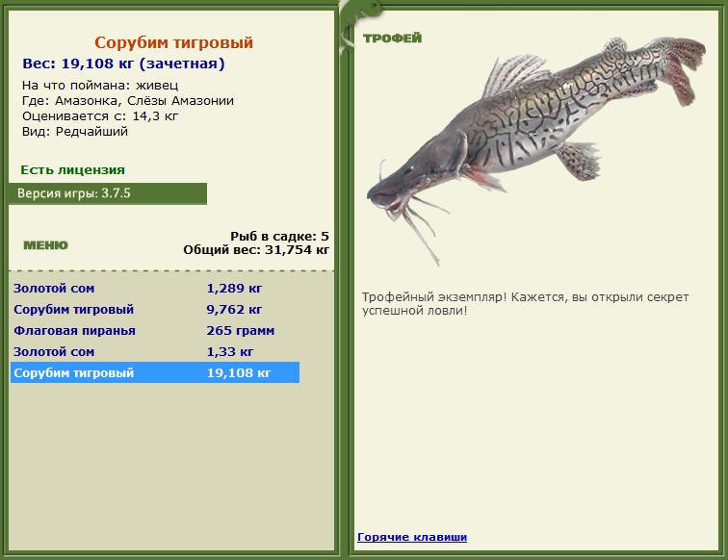Click the Общий вес: 31,754 кг total
The image size is (728, 560).
pyautogui.click(x=256, y=250)
